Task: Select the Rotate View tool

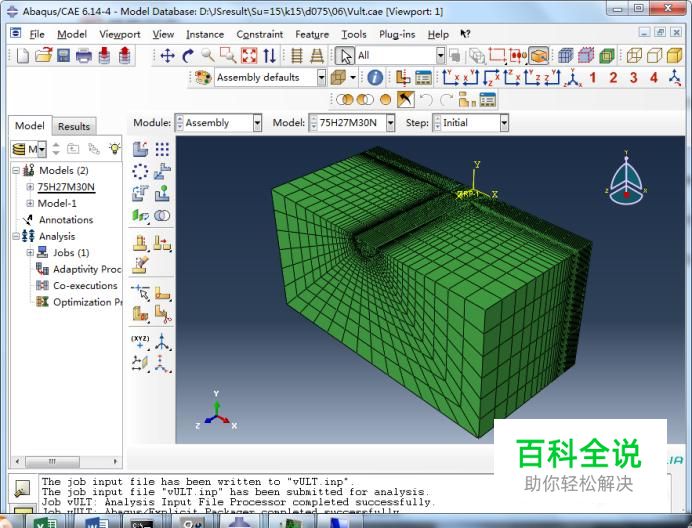Action: [x=188, y=56]
